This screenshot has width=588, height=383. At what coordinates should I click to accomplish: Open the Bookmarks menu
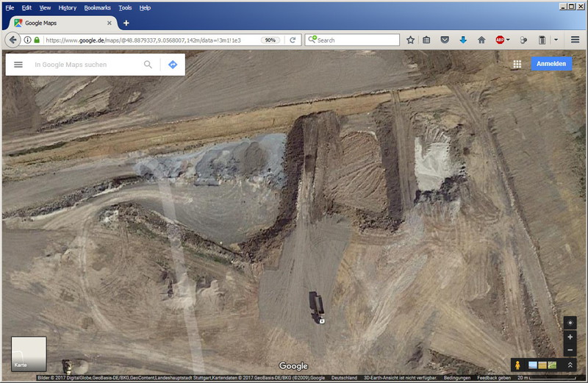97,7
